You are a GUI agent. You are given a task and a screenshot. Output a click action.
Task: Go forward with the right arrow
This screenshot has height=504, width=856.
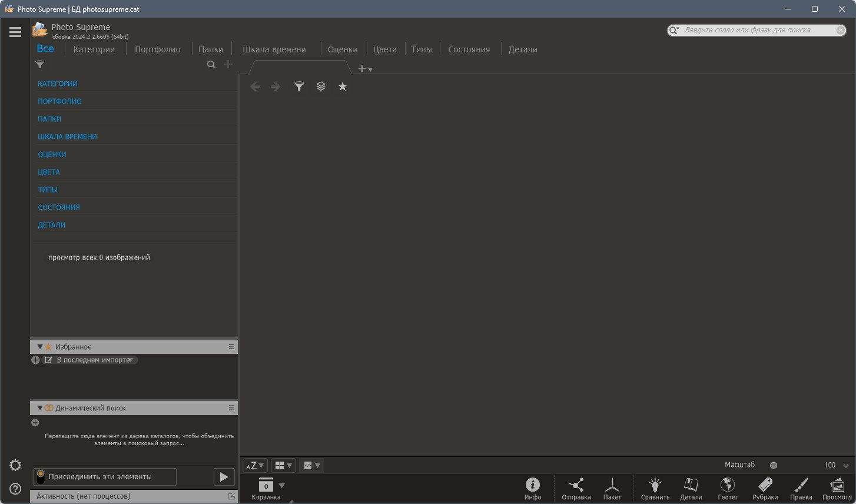tap(276, 87)
